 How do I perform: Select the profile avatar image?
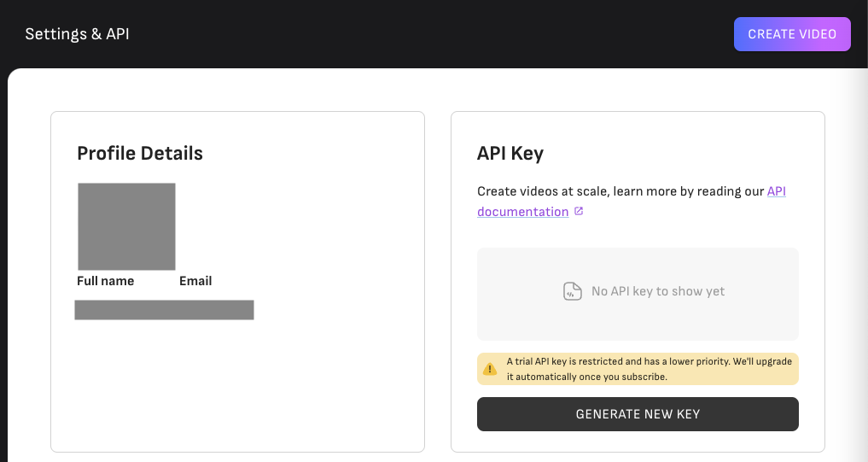[126, 226]
